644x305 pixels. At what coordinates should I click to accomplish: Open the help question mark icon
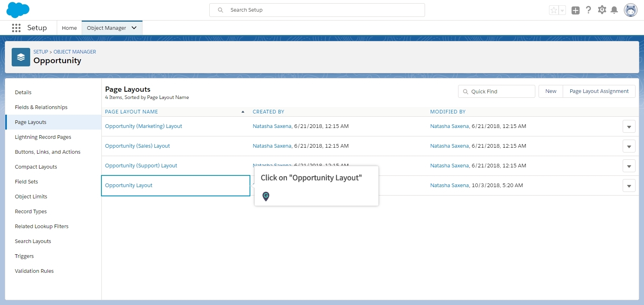[x=588, y=10]
